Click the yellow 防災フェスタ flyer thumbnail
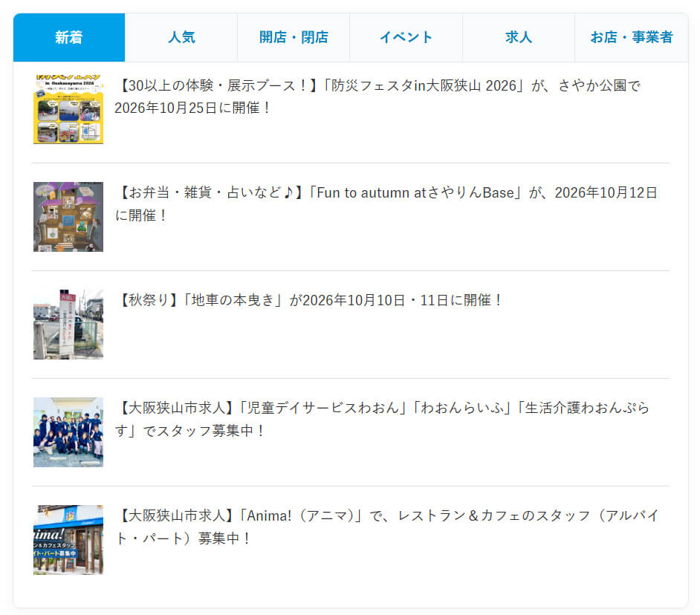 tap(68, 109)
